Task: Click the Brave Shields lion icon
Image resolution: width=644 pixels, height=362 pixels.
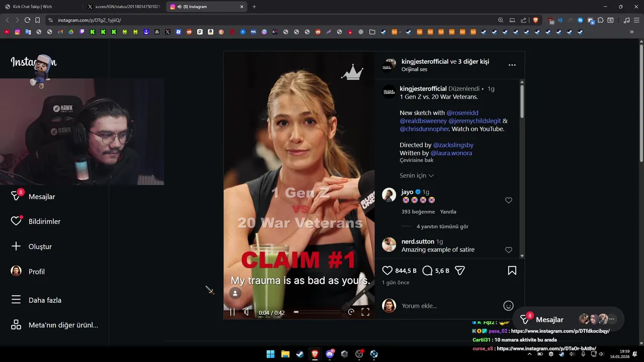Action: click(535, 20)
